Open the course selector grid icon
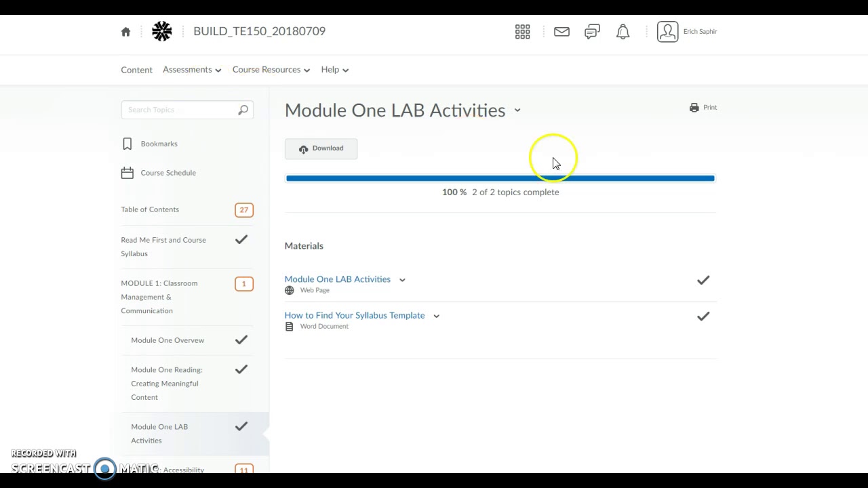 (x=522, y=32)
